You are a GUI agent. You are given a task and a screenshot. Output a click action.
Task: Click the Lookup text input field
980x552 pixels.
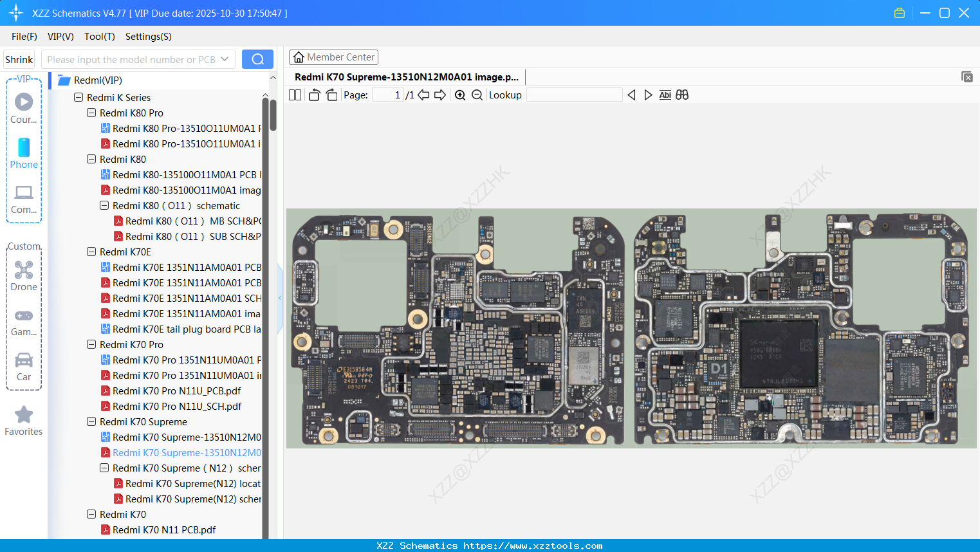(x=574, y=95)
